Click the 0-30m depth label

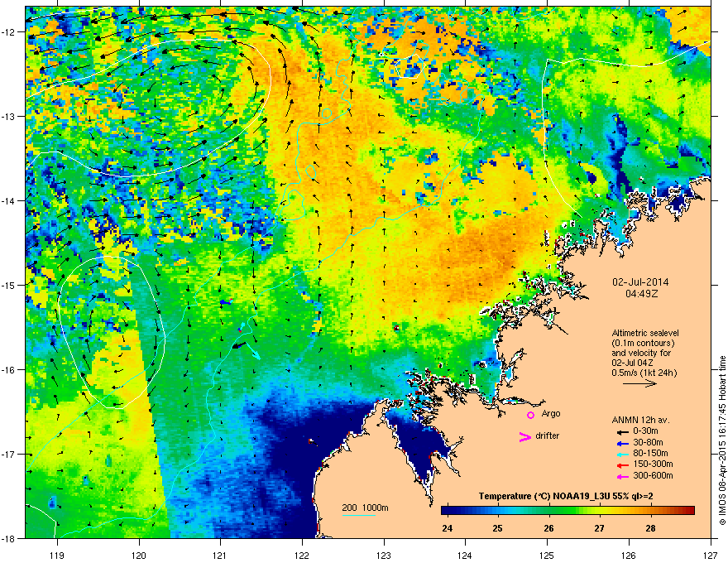[646, 431]
